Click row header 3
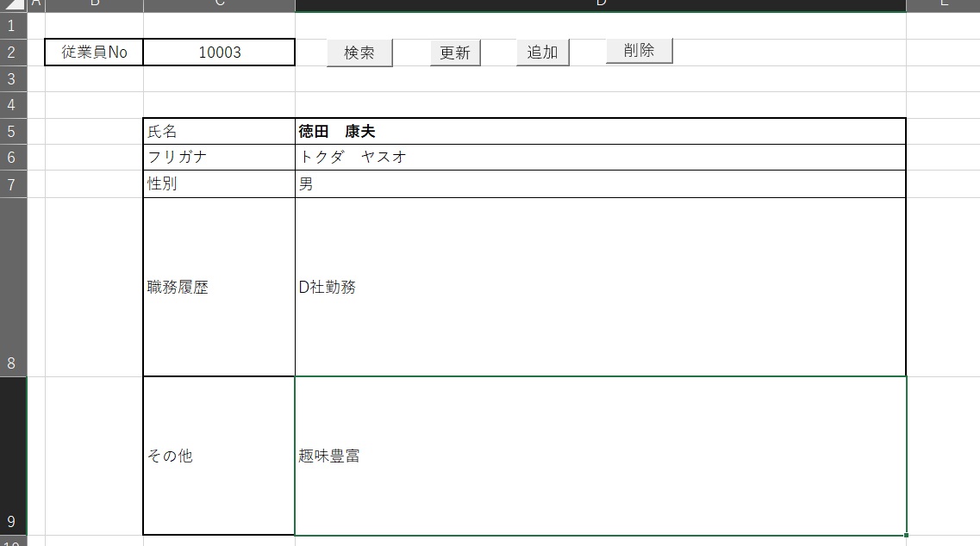Screen dimensions: 980x546 (x=12, y=79)
